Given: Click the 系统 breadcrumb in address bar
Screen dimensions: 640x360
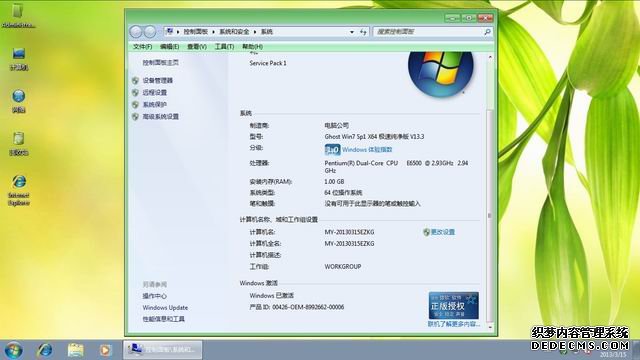Looking at the screenshot, I should pyautogui.click(x=267, y=32).
